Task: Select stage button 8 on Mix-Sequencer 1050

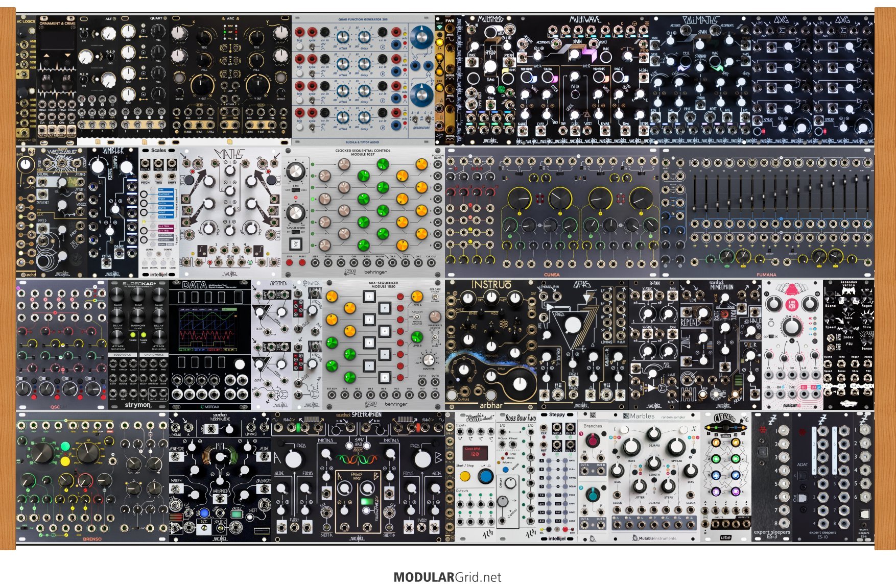Action: tap(384, 378)
